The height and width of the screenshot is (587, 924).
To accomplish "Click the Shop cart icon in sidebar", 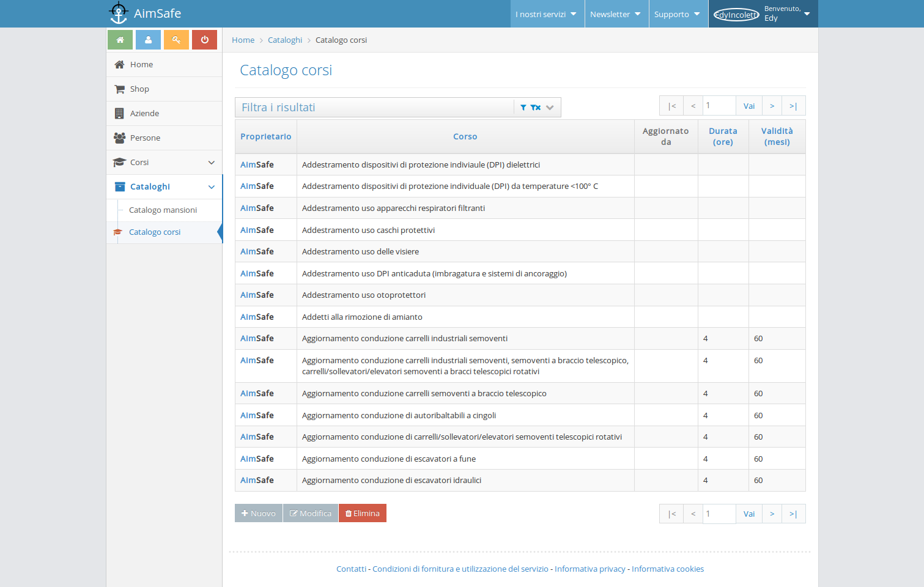I will pos(119,89).
